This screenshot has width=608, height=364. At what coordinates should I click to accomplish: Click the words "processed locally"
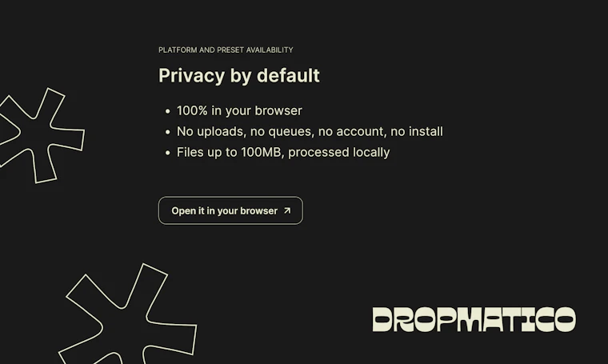[339, 152]
